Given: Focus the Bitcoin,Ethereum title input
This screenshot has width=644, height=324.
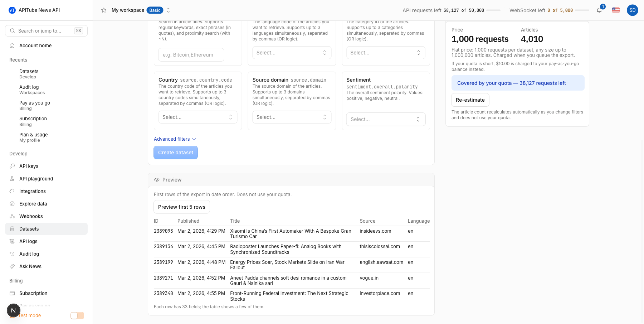Looking at the screenshot, I should [x=191, y=55].
